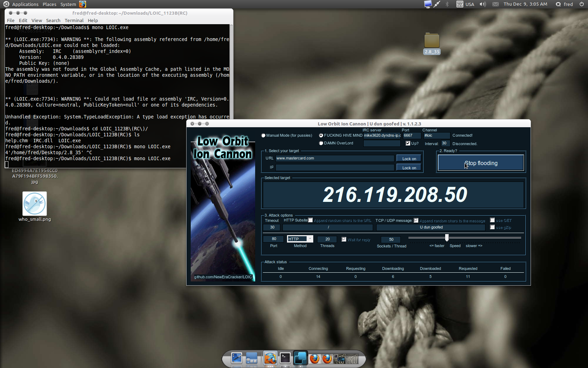588x368 pixels.
Task: Open the display monitor tray icon
Action: coord(428,4)
